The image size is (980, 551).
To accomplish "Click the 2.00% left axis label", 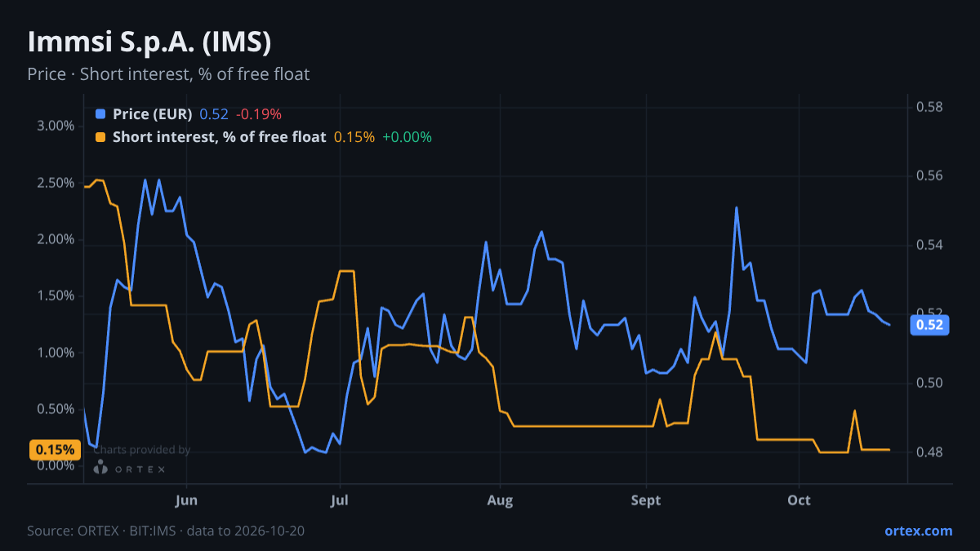I will 56,239.
